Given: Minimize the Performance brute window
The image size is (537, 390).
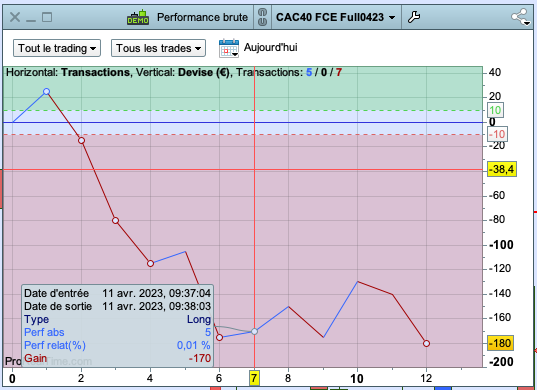Looking at the screenshot, I should [x=31, y=21].
